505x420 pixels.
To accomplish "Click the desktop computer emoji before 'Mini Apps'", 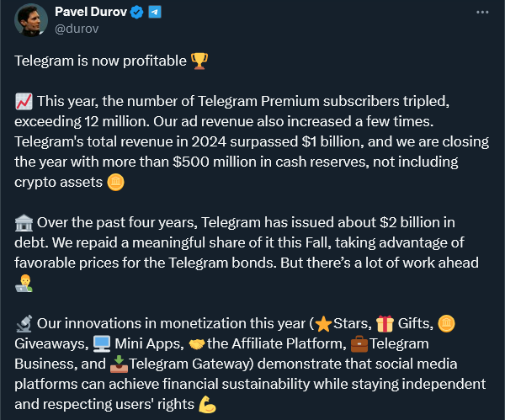I will click(x=102, y=344).
